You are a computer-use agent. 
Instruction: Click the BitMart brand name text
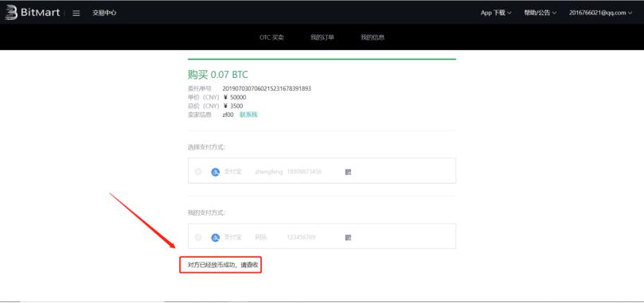coord(41,12)
